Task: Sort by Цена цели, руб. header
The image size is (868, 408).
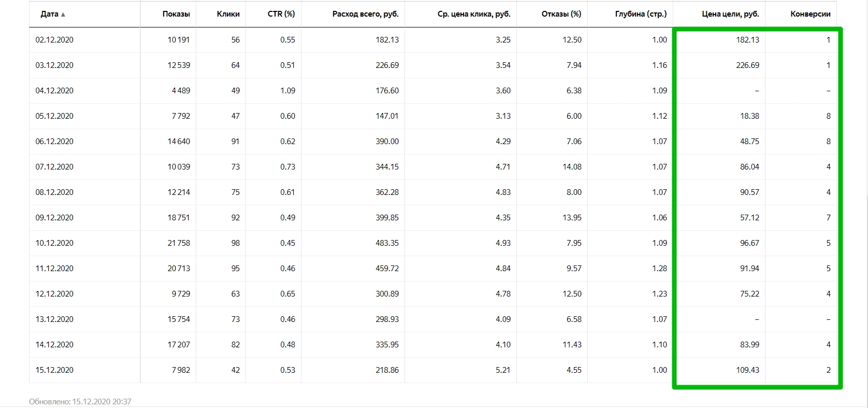Action: coord(731,14)
